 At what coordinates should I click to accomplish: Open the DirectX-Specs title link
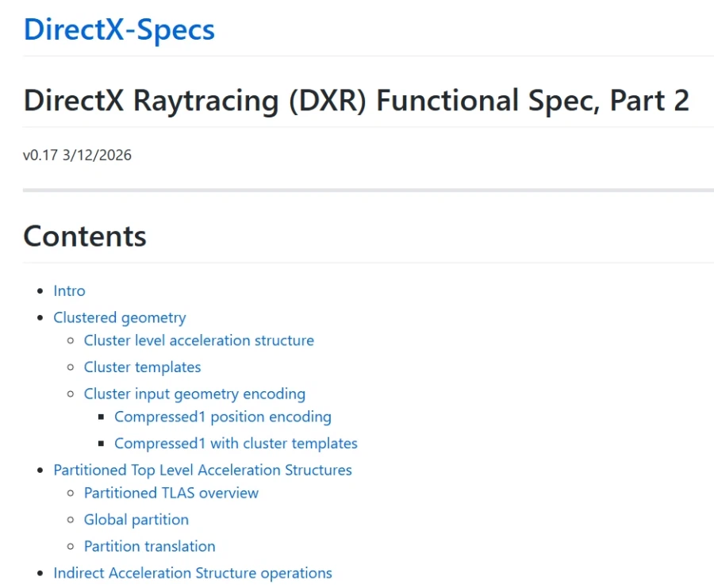[119, 29]
